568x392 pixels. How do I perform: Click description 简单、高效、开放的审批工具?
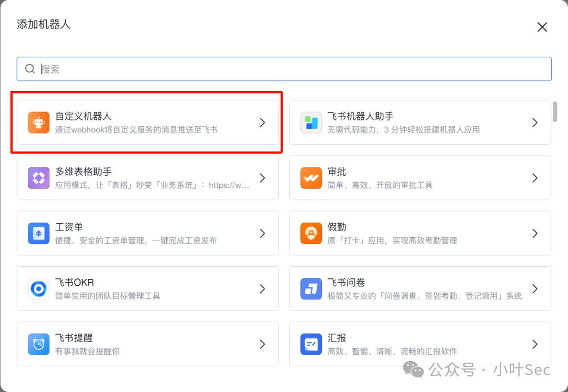click(x=380, y=185)
